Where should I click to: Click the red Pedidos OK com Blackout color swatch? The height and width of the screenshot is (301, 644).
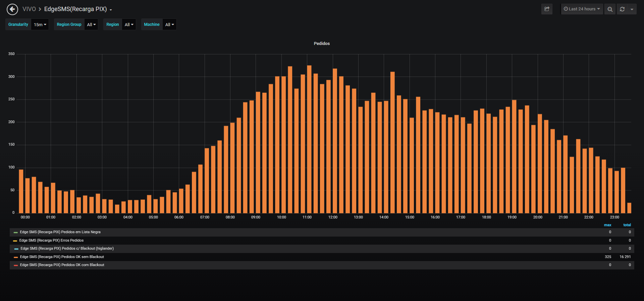tap(16, 265)
